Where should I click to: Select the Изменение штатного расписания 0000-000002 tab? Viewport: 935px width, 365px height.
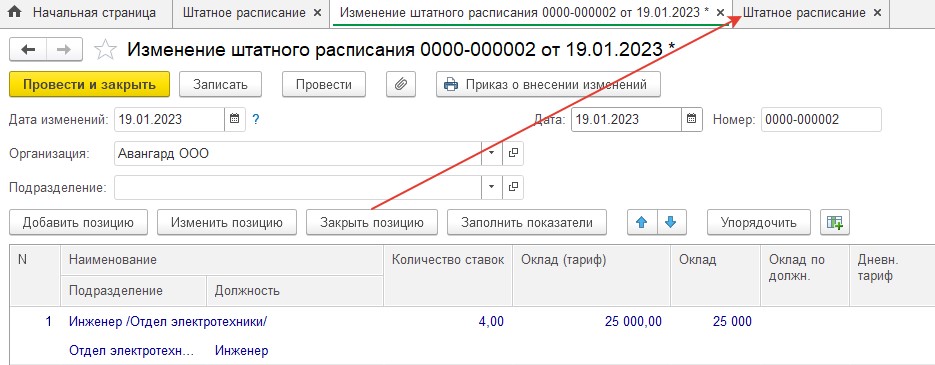[x=525, y=13]
